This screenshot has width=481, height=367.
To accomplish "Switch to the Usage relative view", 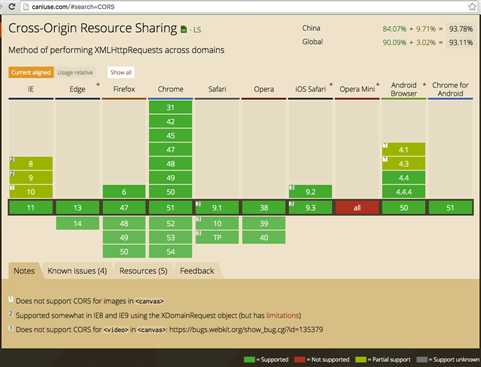I will (75, 72).
